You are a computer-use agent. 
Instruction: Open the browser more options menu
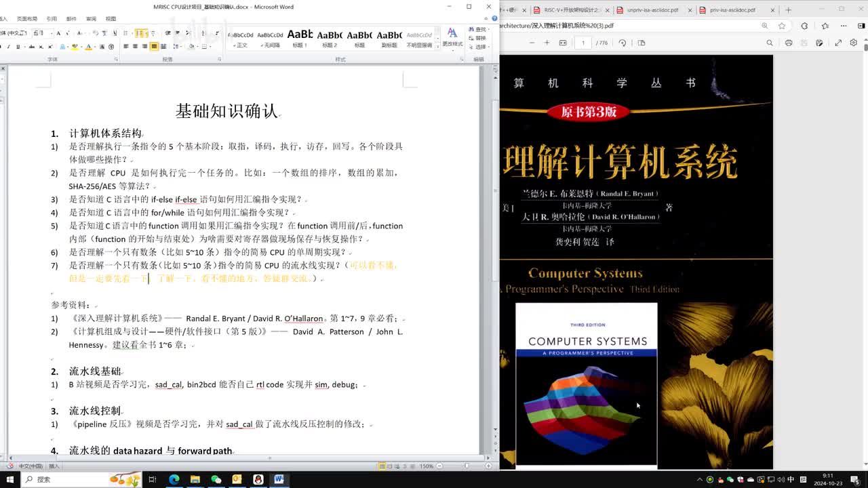tap(844, 26)
